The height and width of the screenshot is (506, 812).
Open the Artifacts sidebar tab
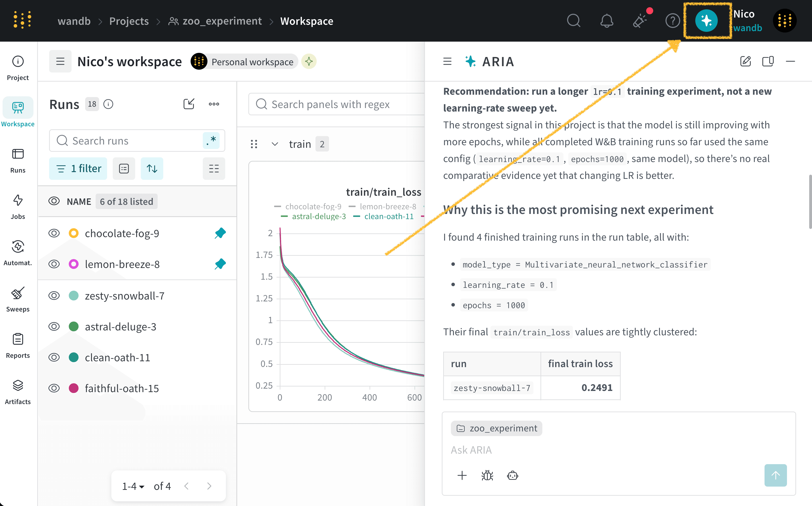[x=18, y=392]
